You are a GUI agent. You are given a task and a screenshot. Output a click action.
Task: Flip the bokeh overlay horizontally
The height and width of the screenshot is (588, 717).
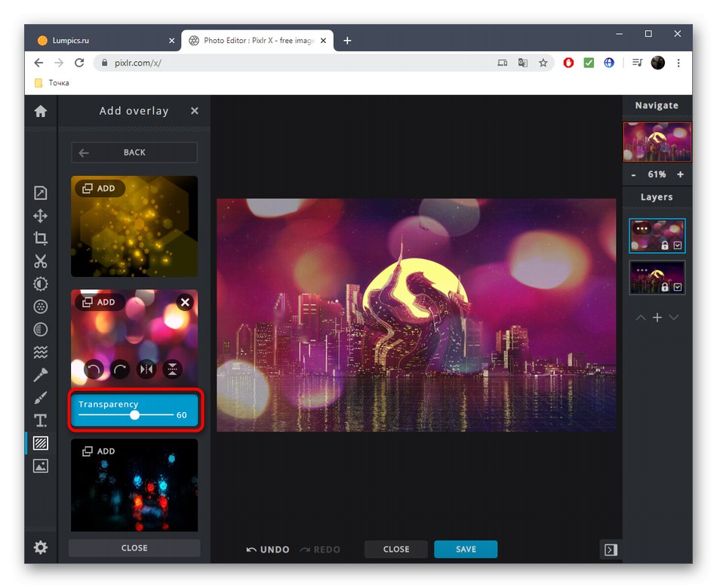click(x=146, y=369)
